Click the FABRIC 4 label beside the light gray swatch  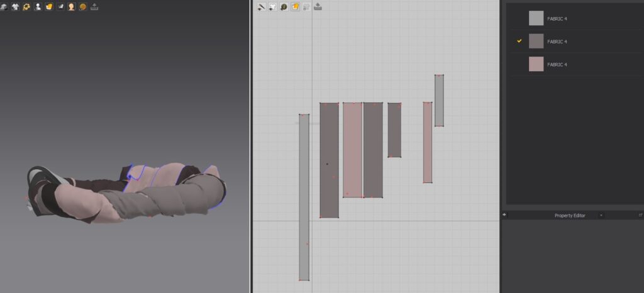tap(557, 18)
